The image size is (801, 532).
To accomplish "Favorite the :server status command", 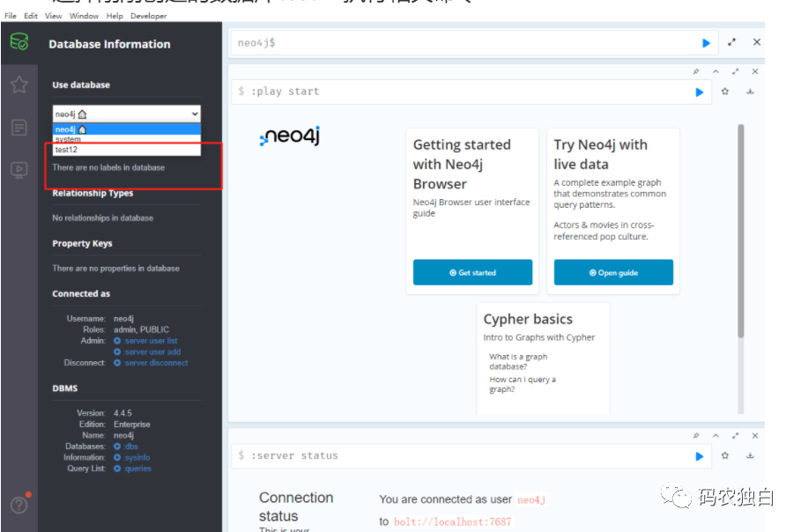I will [725, 455].
